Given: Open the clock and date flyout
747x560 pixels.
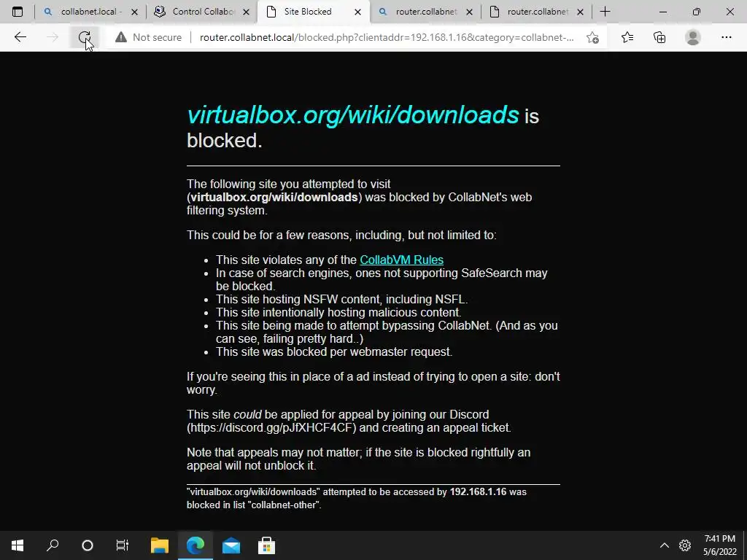Looking at the screenshot, I should (720, 545).
